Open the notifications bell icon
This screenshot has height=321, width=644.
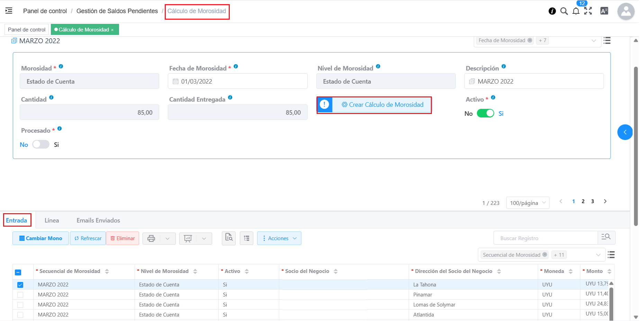[576, 11]
